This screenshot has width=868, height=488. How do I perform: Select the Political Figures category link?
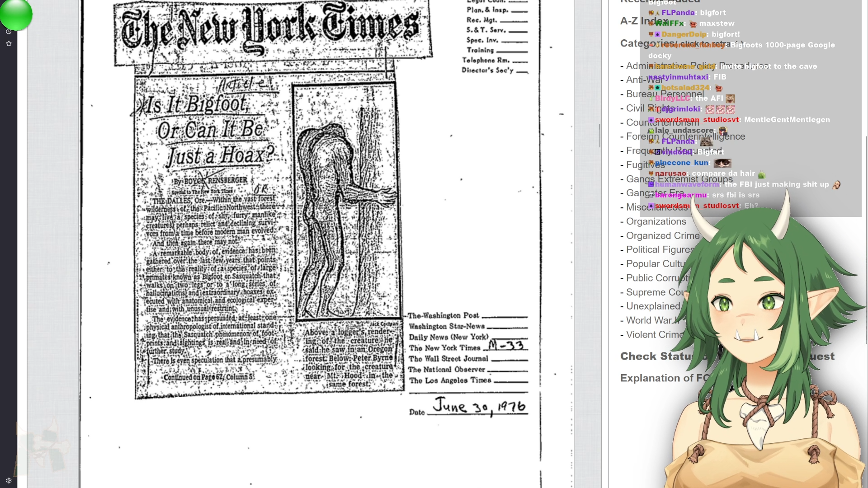pos(659,249)
